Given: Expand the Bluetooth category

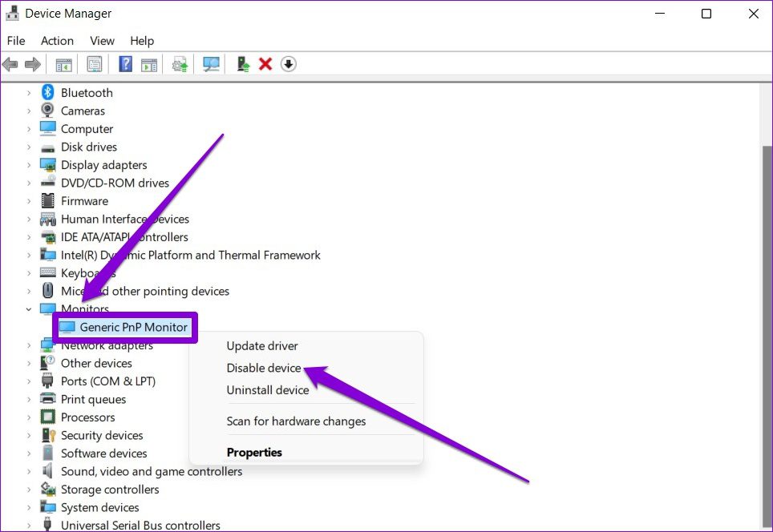Looking at the screenshot, I should pos(29,93).
